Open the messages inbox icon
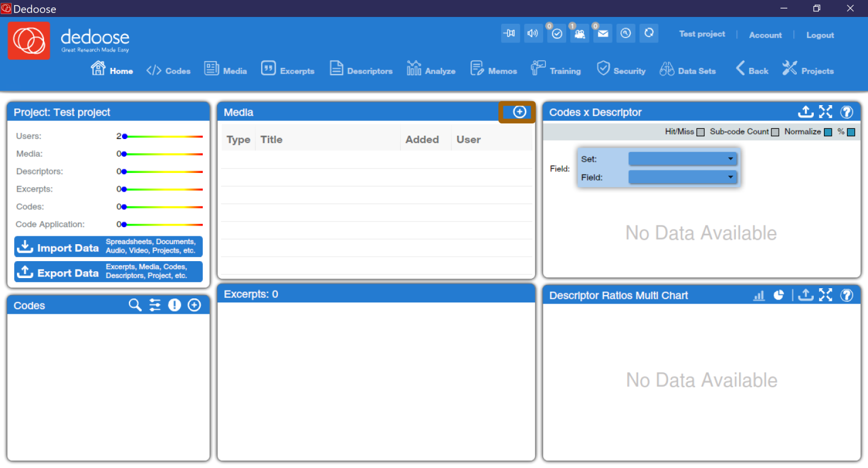The width and height of the screenshot is (868, 468). click(x=602, y=33)
